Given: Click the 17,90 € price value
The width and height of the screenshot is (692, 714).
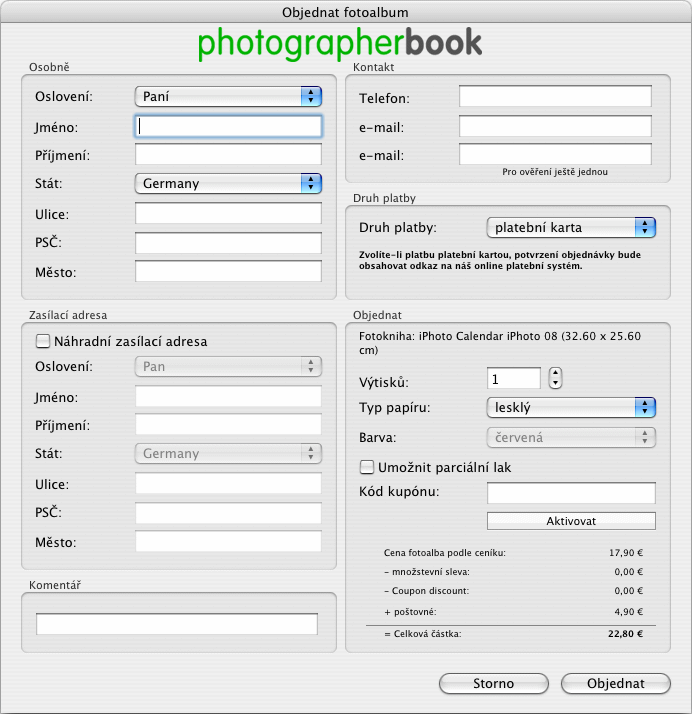Looking at the screenshot, I should tap(626, 553).
